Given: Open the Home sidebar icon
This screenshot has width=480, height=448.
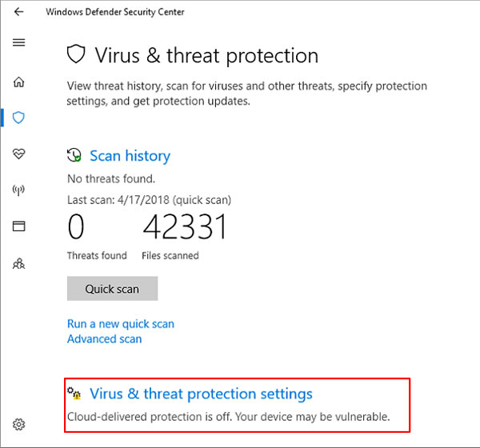Looking at the screenshot, I should [x=18, y=82].
